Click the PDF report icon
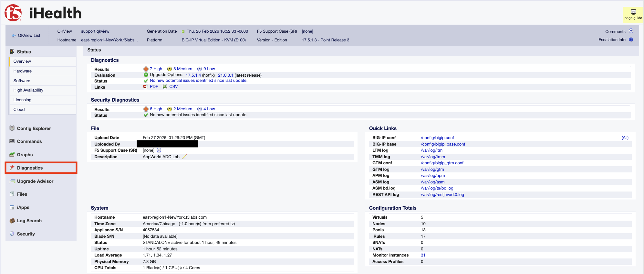The height and width of the screenshot is (274, 644). tap(146, 87)
